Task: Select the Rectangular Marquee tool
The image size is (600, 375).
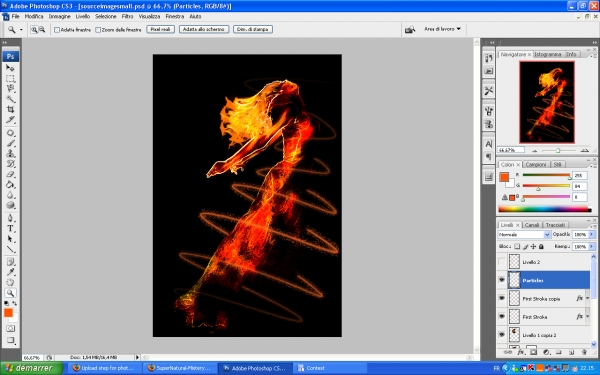Action: click(x=10, y=78)
